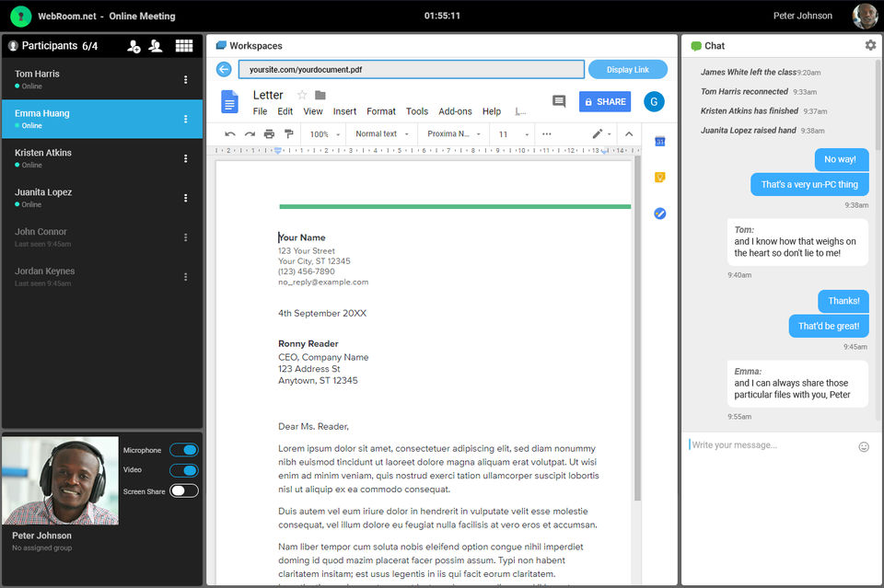Click Peter Johnson's profile photo in header
884x588 pixels.
[865, 16]
